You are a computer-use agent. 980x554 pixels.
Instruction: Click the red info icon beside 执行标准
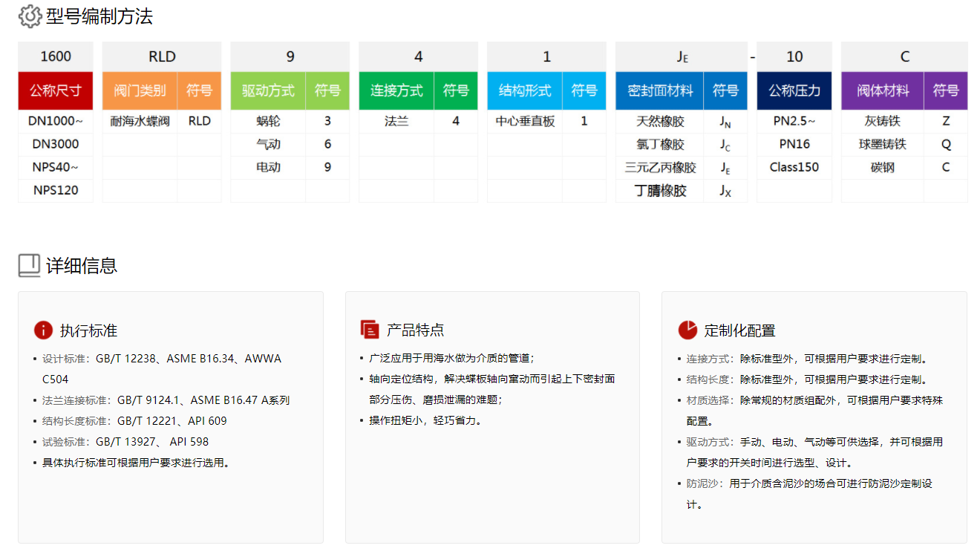click(43, 330)
